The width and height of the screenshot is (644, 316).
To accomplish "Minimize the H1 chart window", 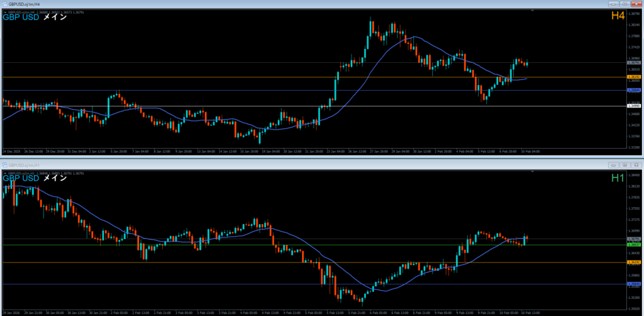I will (613, 165).
